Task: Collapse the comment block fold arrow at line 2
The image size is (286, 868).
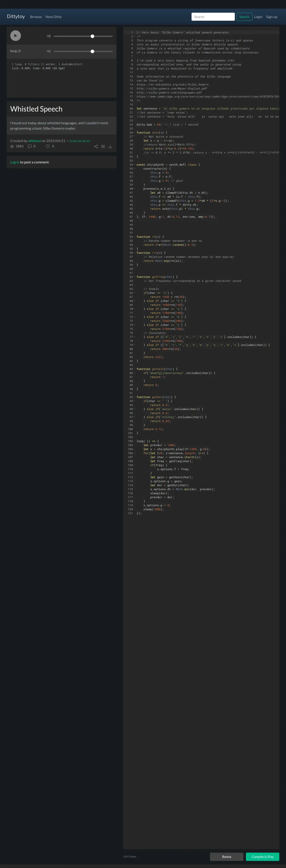Action: 134,36
